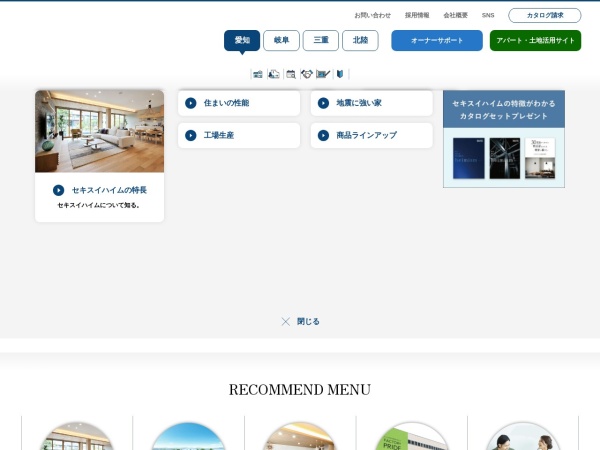Screen dimensions: 600x450
Task: Click the handshake icon
Action: tap(307, 74)
